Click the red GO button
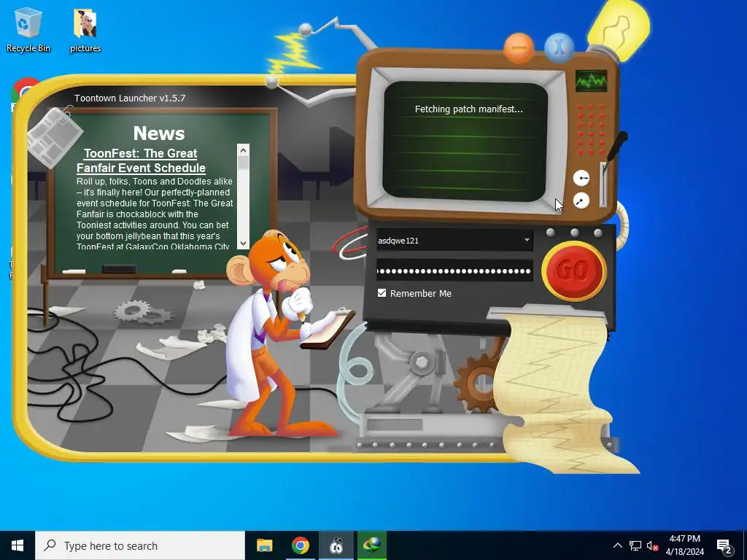 click(574, 271)
